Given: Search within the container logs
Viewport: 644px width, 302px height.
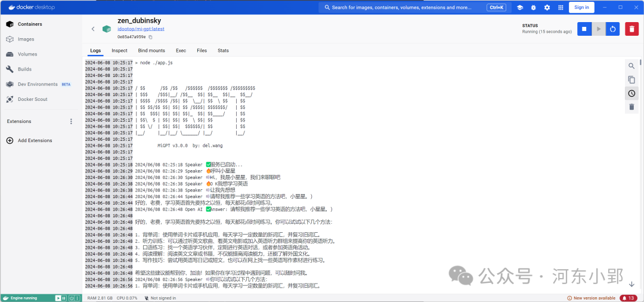Looking at the screenshot, I should (x=631, y=66).
